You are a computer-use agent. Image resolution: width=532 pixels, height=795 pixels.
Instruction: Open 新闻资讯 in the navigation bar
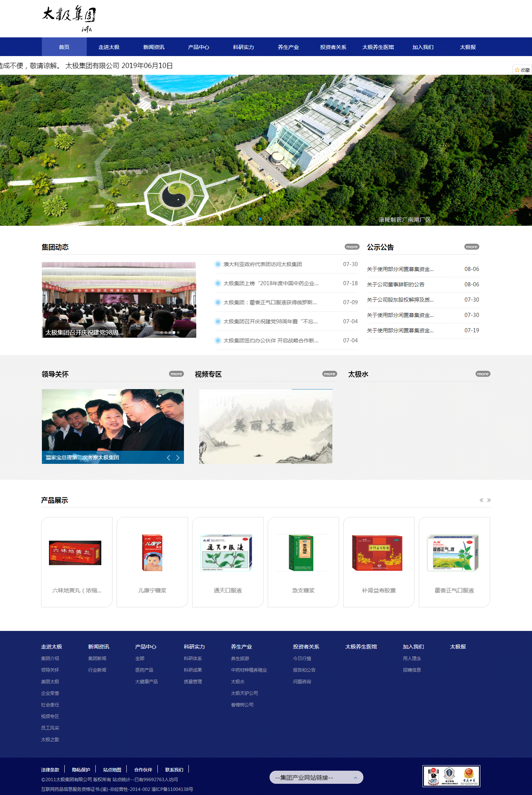154,47
